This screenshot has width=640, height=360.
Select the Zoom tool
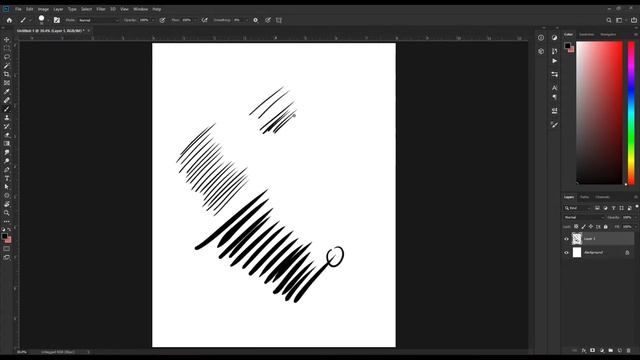click(7, 213)
